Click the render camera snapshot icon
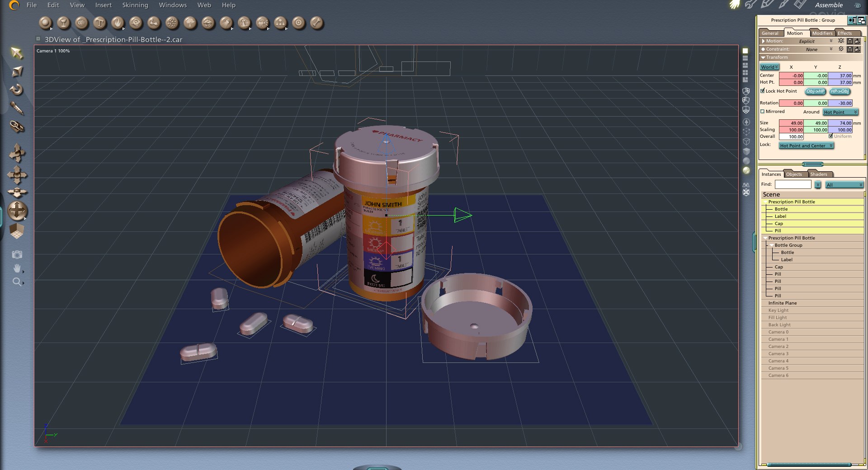The width and height of the screenshot is (868, 470). 17,254
